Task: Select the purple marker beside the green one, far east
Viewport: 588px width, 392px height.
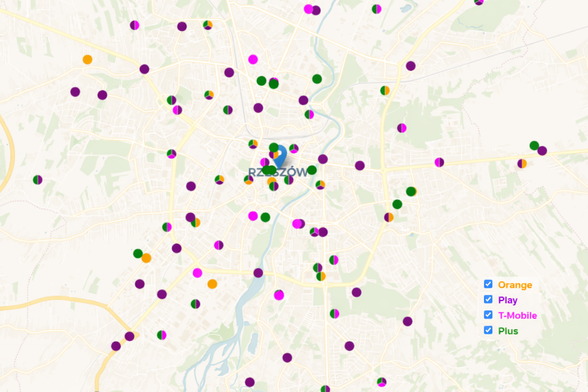Action: pos(542,151)
